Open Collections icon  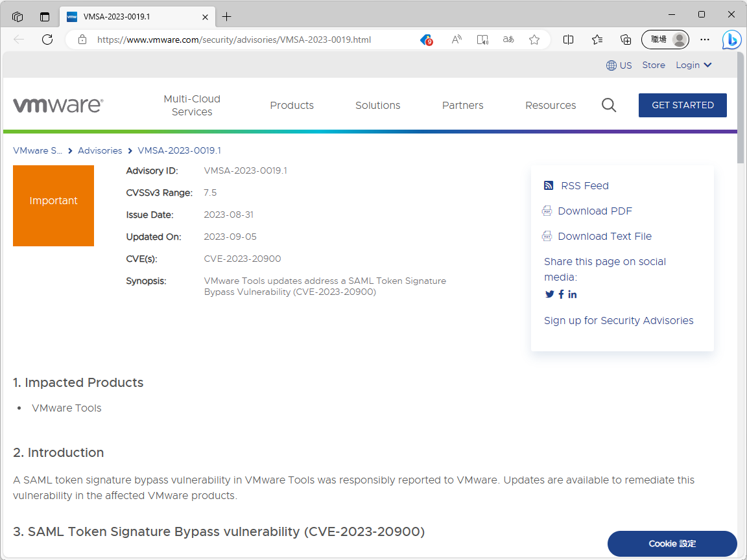tap(626, 40)
